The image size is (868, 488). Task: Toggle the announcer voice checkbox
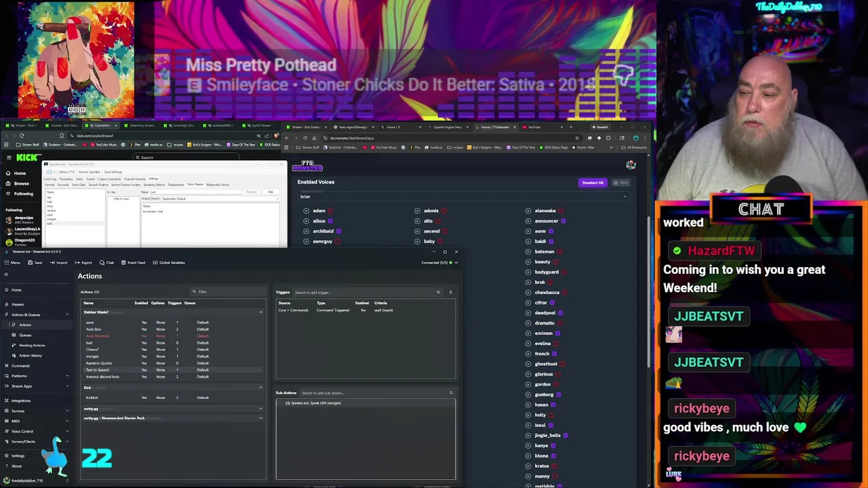point(564,221)
